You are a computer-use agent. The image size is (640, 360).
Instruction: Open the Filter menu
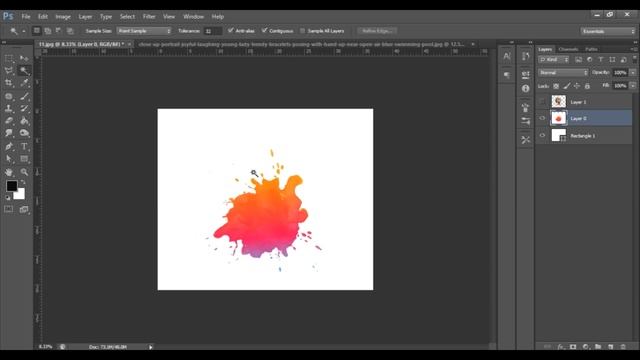pos(149,17)
